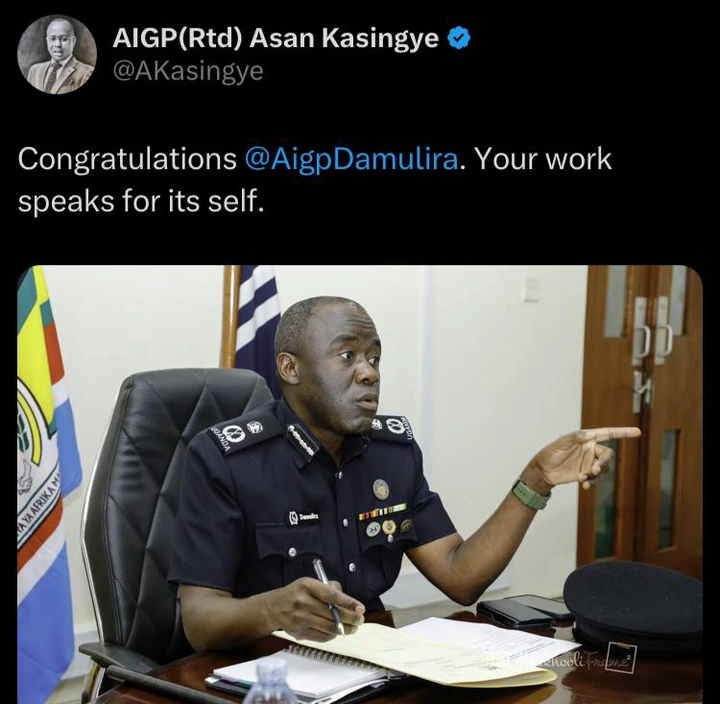720x704 pixels.
Task: Click the word 'Congratulations' in the tweet
Action: [x=127, y=159]
